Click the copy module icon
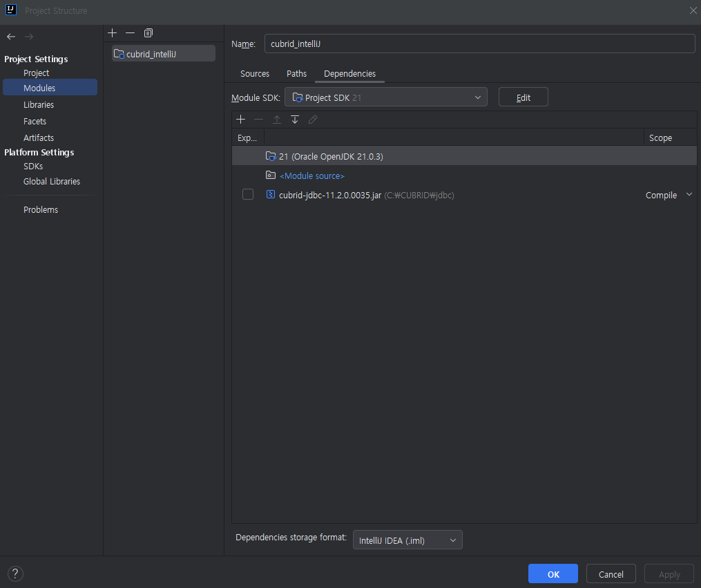Image resolution: width=701 pixels, height=588 pixels. [148, 32]
